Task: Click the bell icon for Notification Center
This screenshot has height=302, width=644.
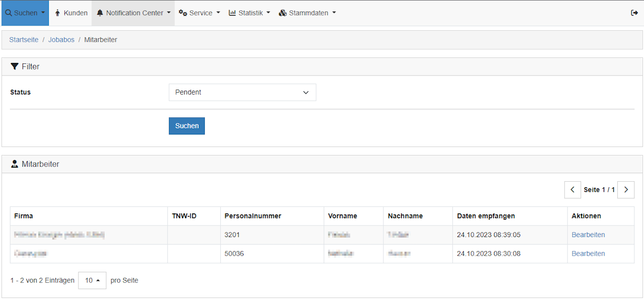Action: pyautogui.click(x=100, y=13)
